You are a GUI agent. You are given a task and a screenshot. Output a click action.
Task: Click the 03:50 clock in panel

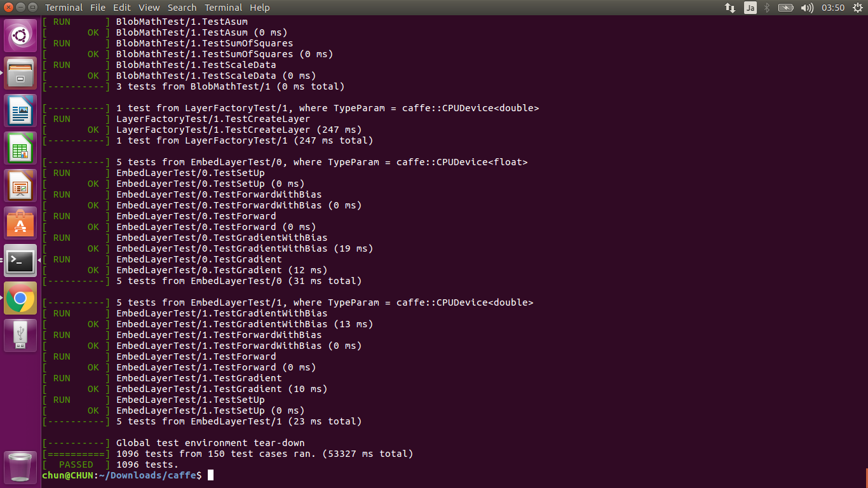click(833, 8)
